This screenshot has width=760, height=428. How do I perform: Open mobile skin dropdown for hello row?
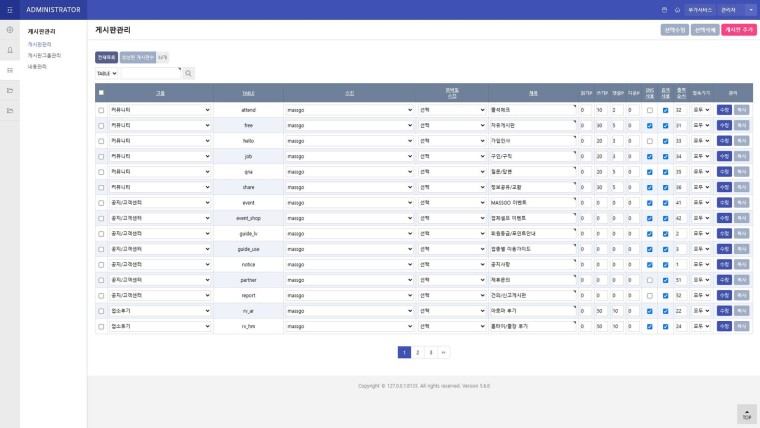point(452,141)
